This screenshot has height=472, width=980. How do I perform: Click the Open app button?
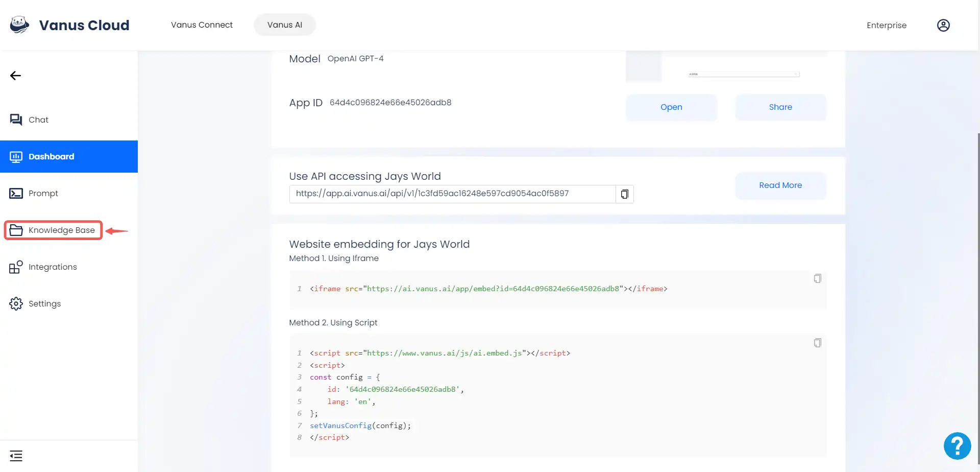coord(671,107)
